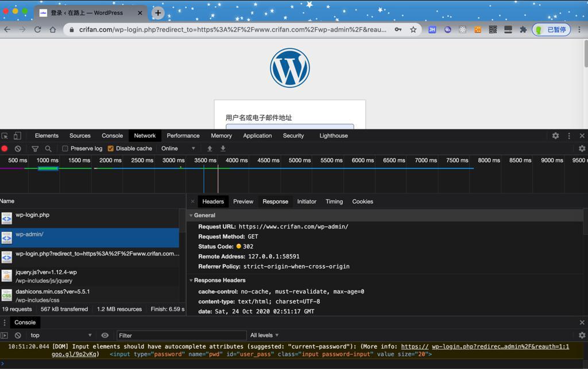
Task: Open the Security panel tab
Action: [x=293, y=135]
